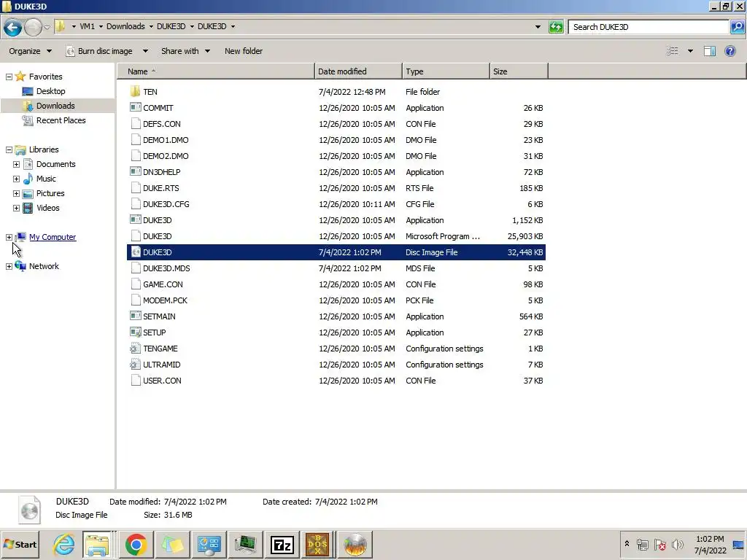Viewport: 747px width, 560px height.
Task: Sort by Date modified column header
Action: pyautogui.click(x=358, y=71)
